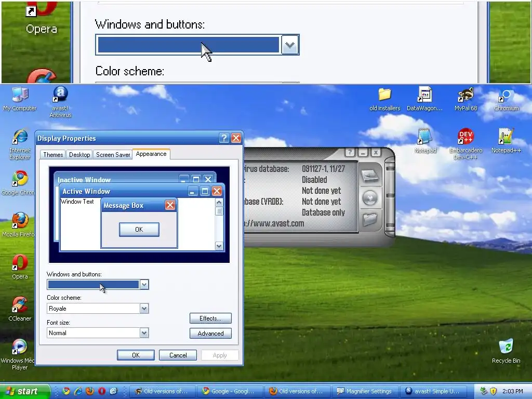Open DataWagon desktop shortcut
Screen dimensions: 532x399
coord(425,99)
